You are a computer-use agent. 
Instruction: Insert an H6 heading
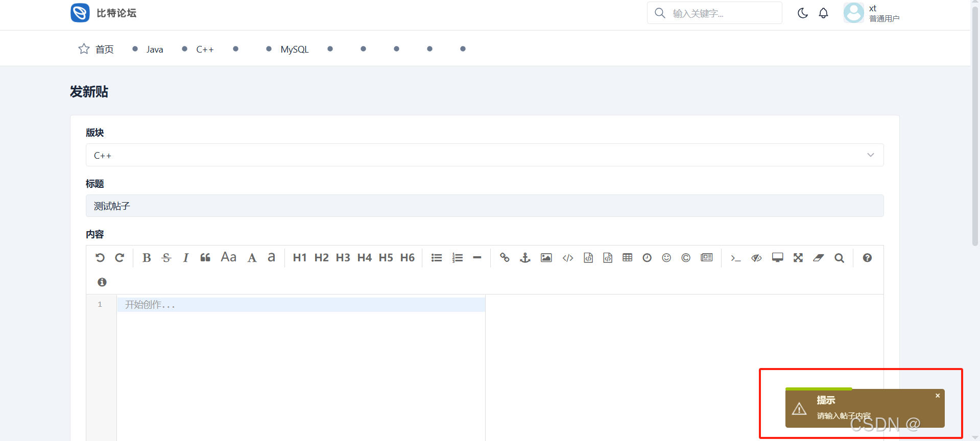pos(408,258)
